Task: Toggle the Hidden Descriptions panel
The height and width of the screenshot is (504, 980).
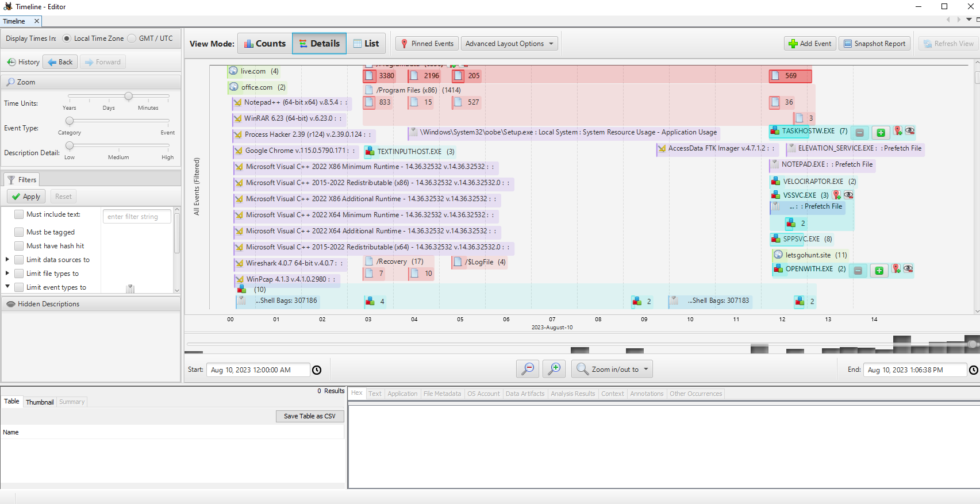Action: 91,304
